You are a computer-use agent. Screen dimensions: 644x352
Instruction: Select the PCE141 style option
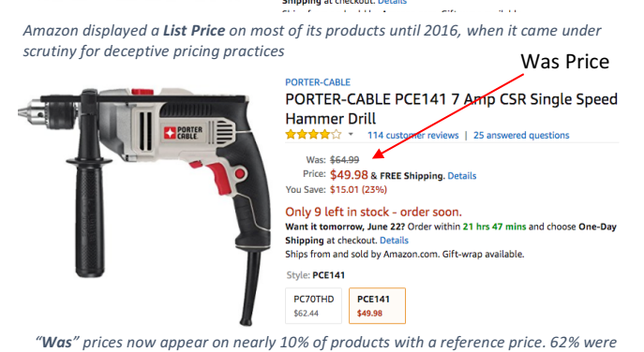point(377,305)
